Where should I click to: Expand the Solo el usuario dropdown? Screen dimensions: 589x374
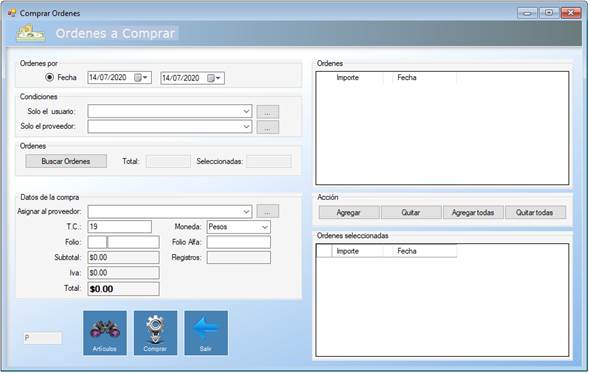coord(246,111)
